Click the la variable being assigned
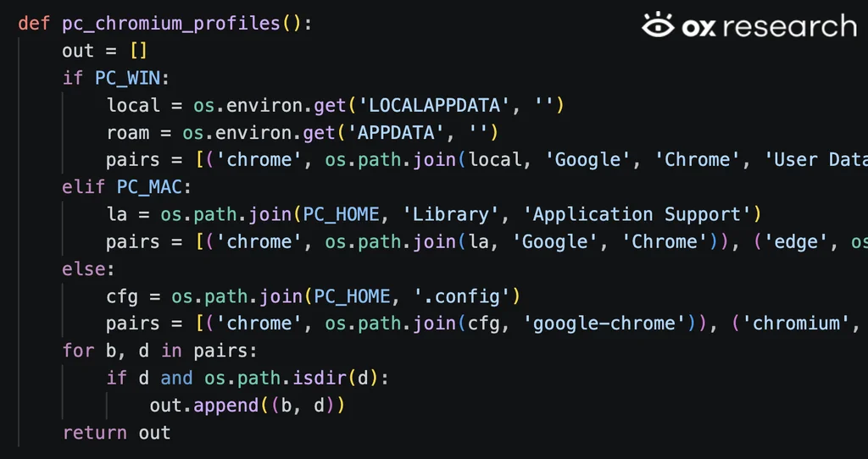This screenshot has height=459, width=868. [x=116, y=214]
